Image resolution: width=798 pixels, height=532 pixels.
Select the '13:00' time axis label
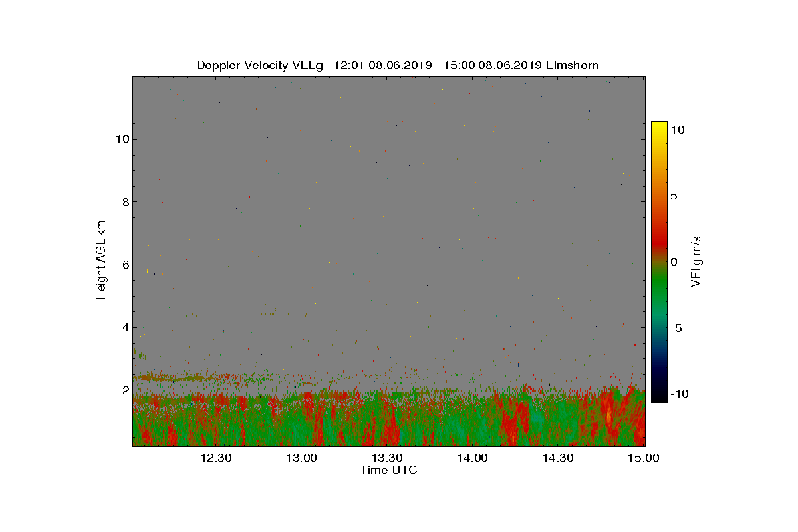[x=301, y=458]
